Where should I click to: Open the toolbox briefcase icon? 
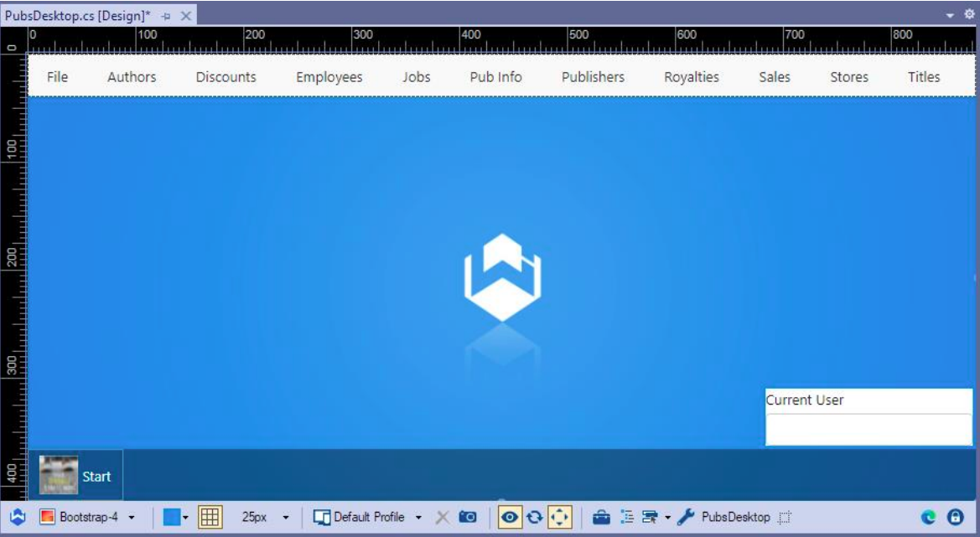click(601, 517)
